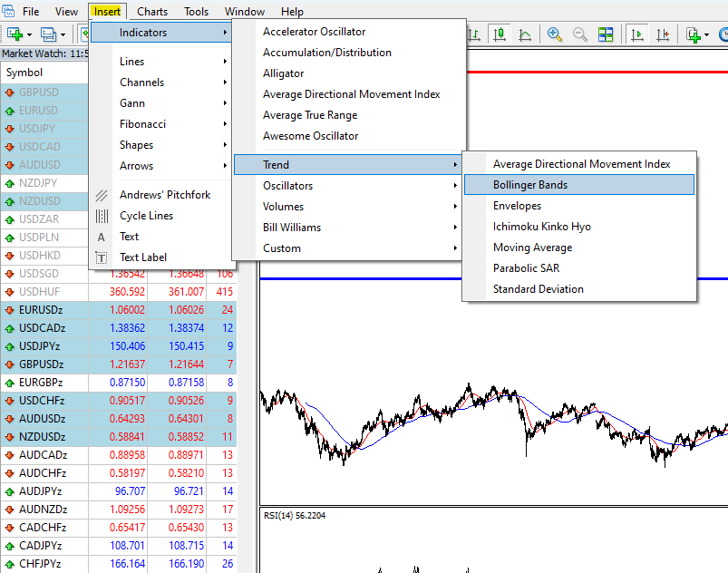728x573 pixels.
Task: Open a new chart
Action: [15, 34]
